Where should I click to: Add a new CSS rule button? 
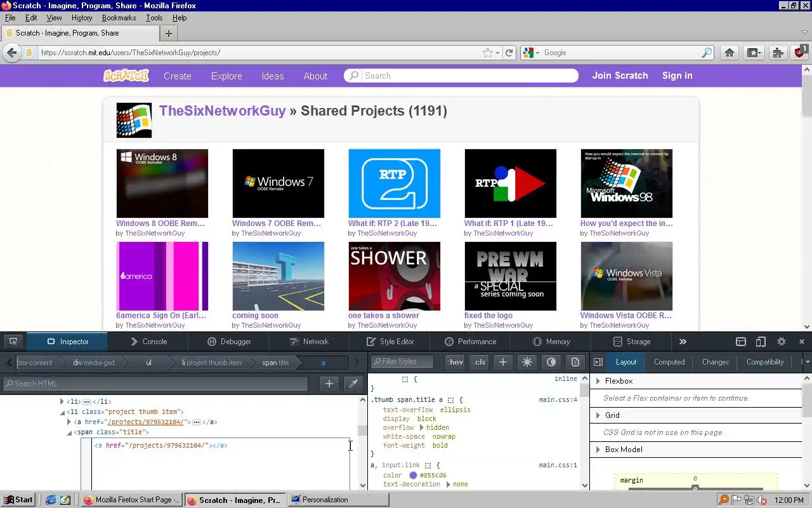pos(503,362)
